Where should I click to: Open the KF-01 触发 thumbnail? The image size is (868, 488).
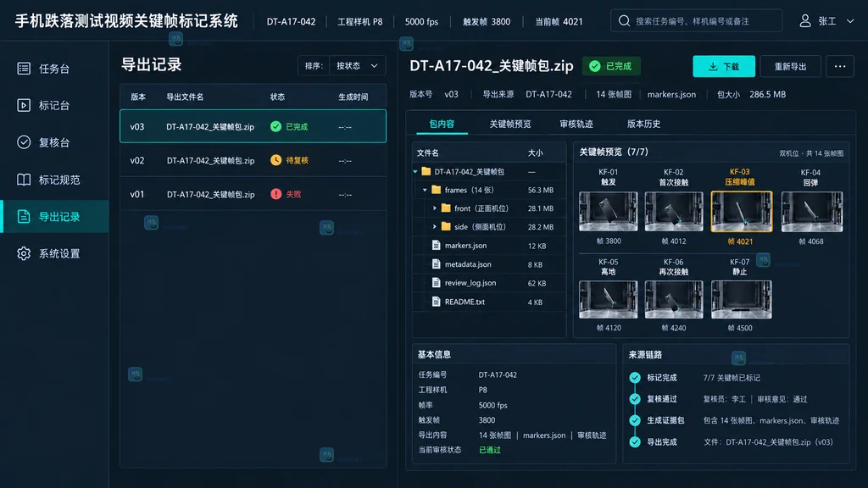[x=608, y=211]
